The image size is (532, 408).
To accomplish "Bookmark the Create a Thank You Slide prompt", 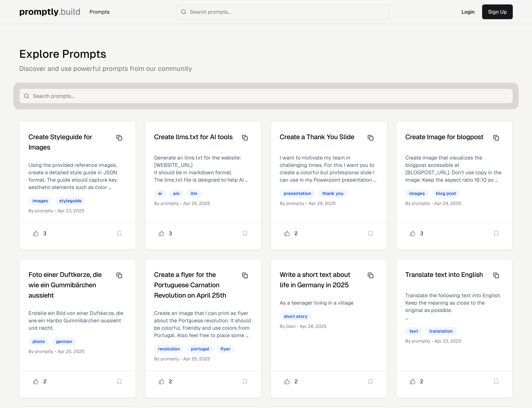I will pyautogui.click(x=371, y=233).
